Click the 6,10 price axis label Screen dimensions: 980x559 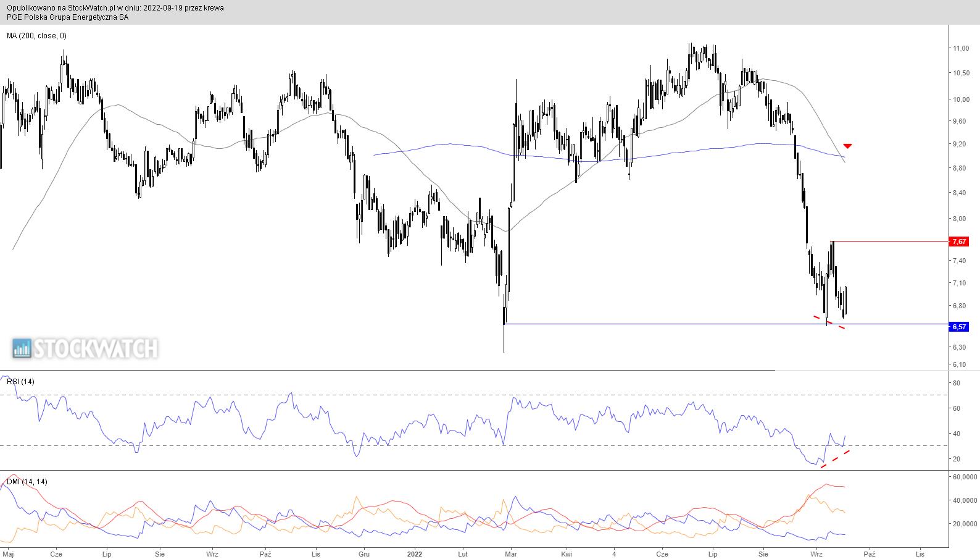(x=960, y=364)
